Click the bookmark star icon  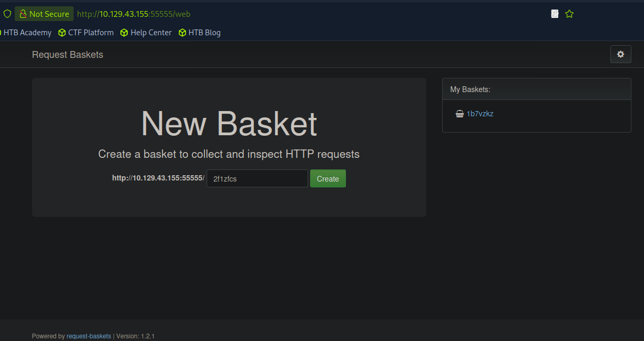pos(569,14)
